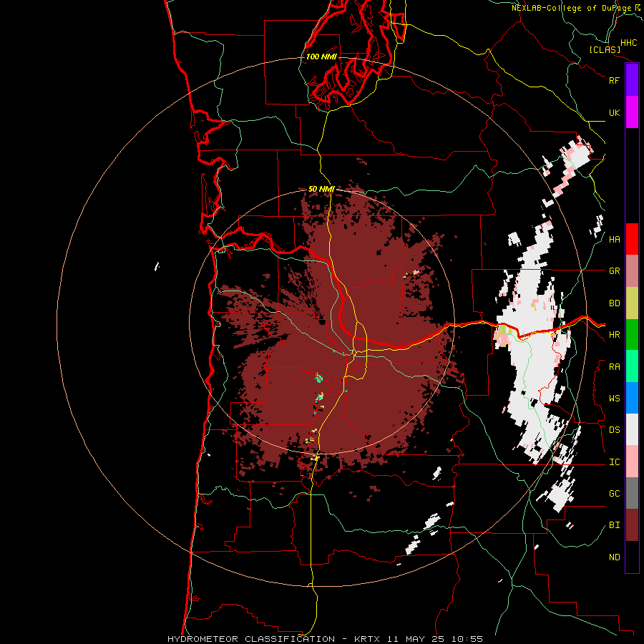Click the dark brown BI legend swatch
This screenshot has width=644, height=644.
pos(632,525)
